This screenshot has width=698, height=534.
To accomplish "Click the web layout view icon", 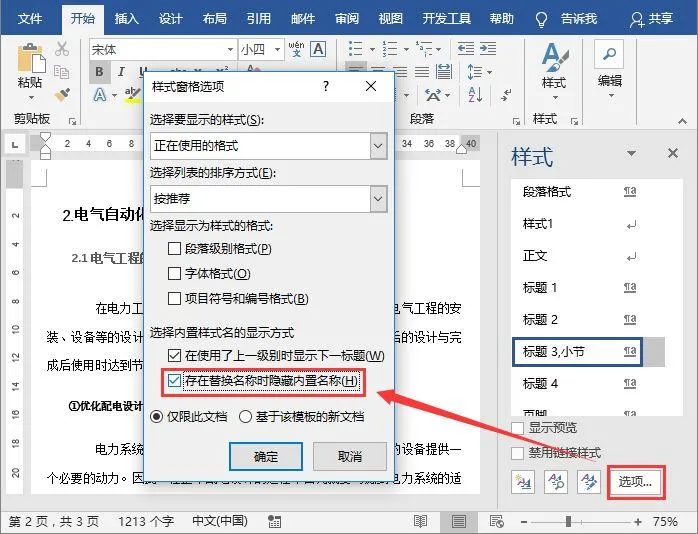I will click(x=496, y=521).
